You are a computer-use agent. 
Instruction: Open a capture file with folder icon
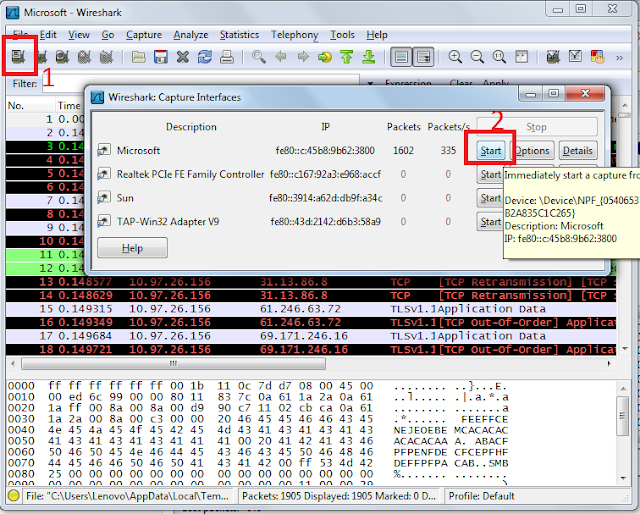coord(139,57)
